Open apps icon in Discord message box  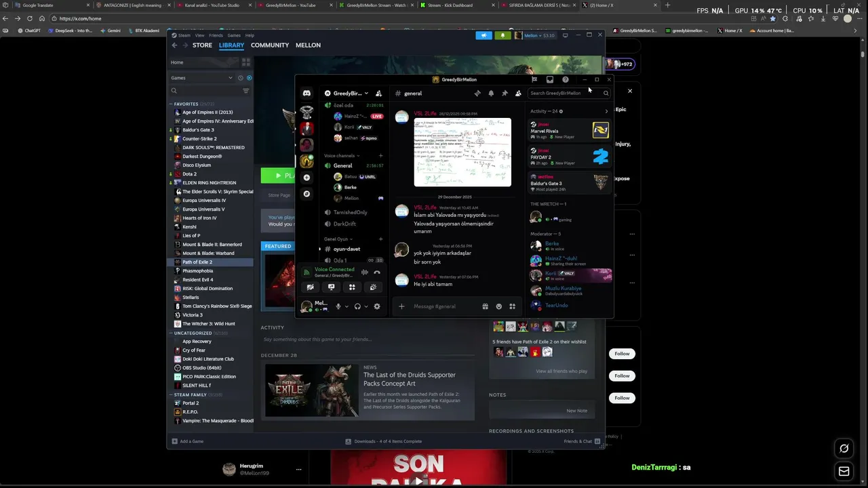point(513,306)
